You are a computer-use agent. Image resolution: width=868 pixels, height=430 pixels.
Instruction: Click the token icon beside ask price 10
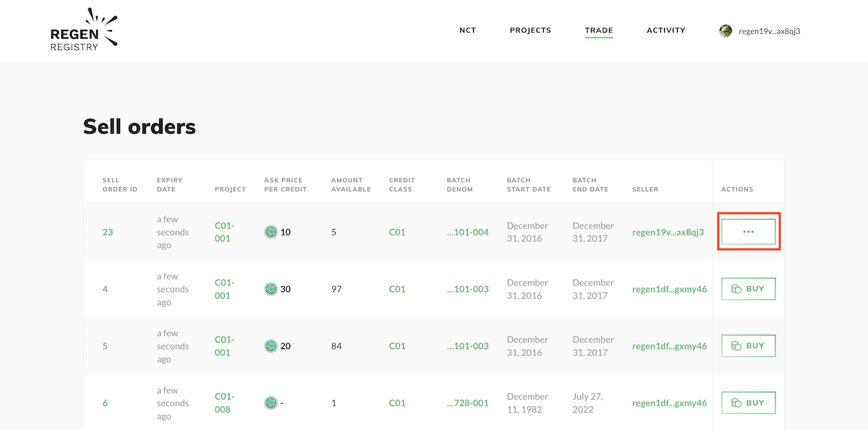point(271,232)
